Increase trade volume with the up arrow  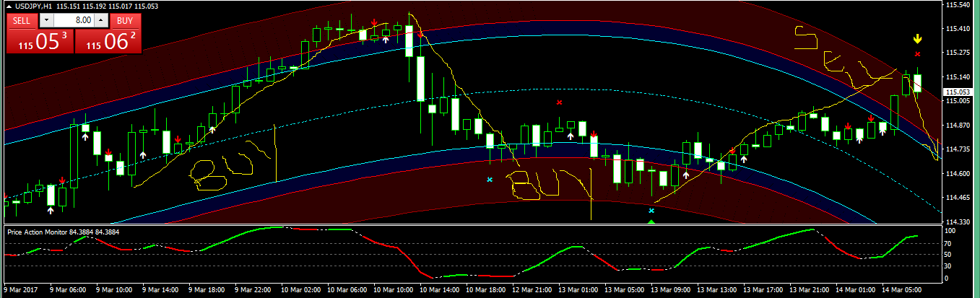100,20
